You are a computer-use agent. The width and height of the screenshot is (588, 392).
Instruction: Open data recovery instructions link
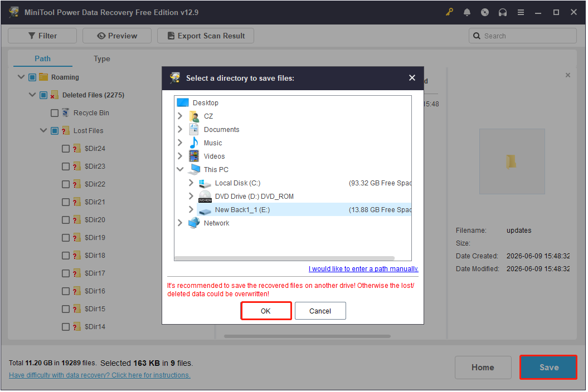(100, 376)
